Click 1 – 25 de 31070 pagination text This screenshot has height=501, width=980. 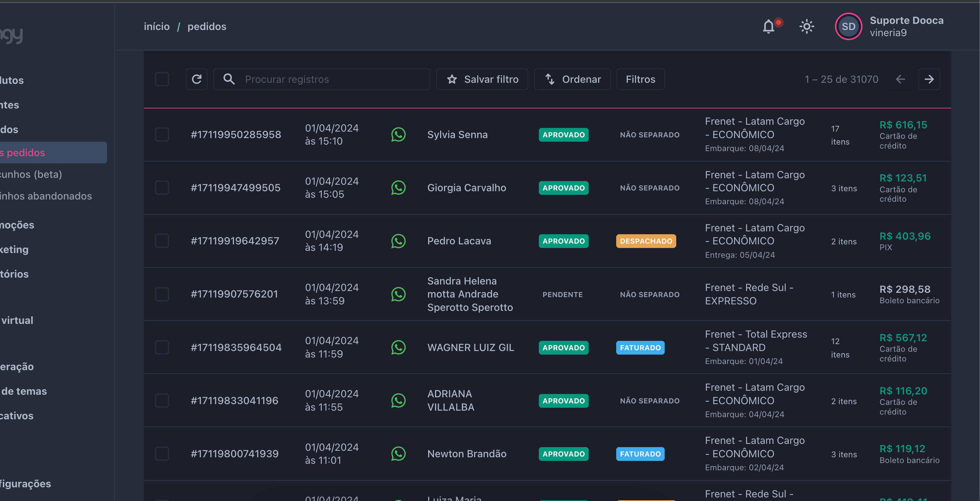point(841,79)
